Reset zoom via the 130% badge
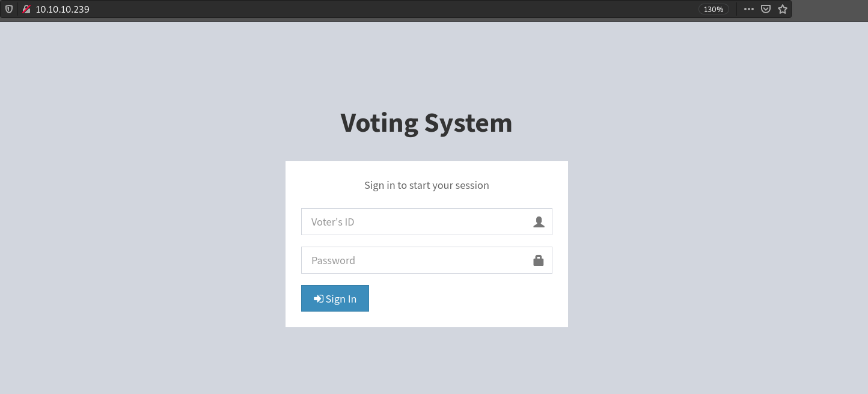 click(x=714, y=9)
